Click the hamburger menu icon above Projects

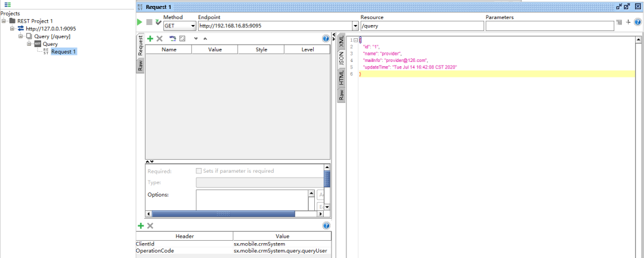(7, 5)
